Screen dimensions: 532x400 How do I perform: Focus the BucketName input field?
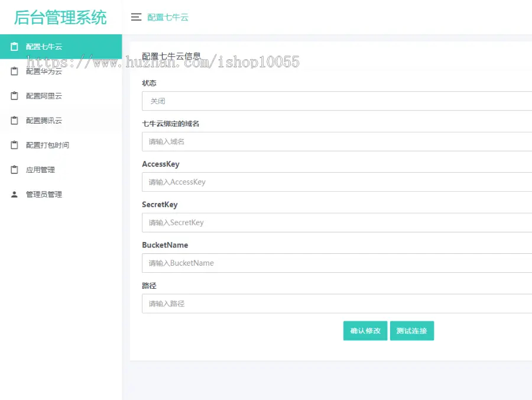point(337,263)
